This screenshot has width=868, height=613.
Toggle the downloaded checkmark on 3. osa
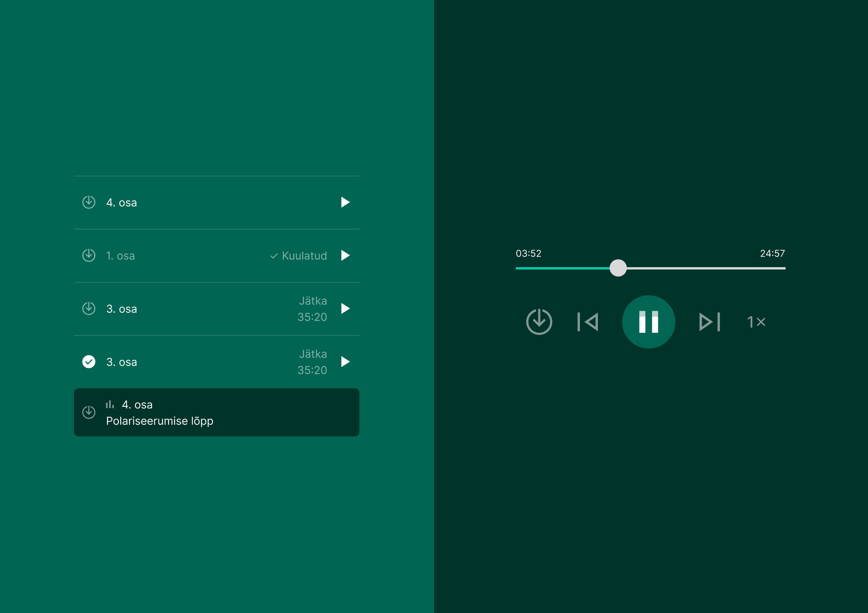coord(89,362)
